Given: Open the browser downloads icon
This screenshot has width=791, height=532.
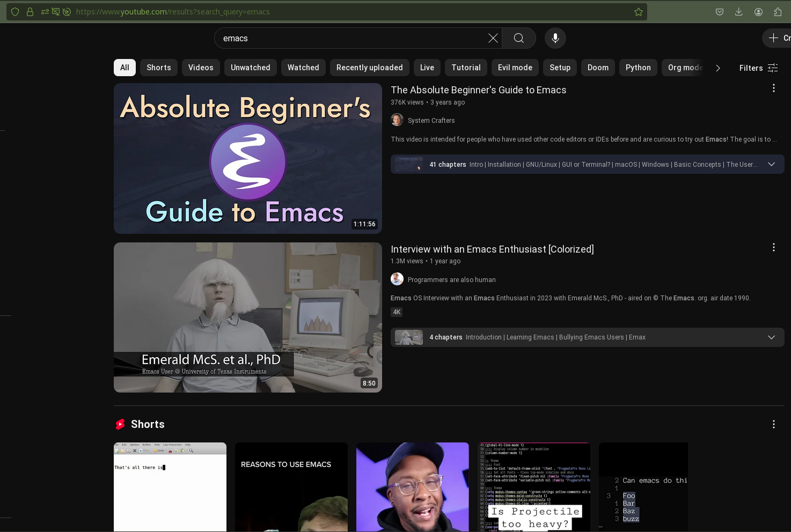Looking at the screenshot, I should click(738, 12).
